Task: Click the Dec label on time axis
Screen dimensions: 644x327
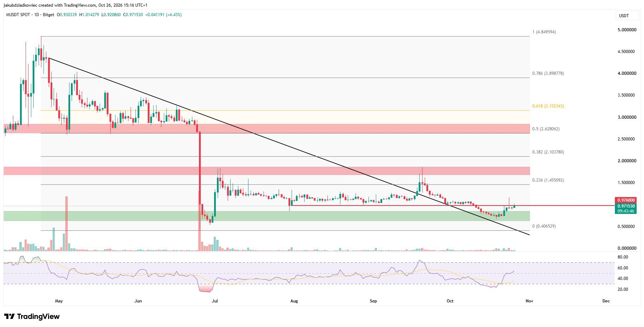Action: click(606, 301)
